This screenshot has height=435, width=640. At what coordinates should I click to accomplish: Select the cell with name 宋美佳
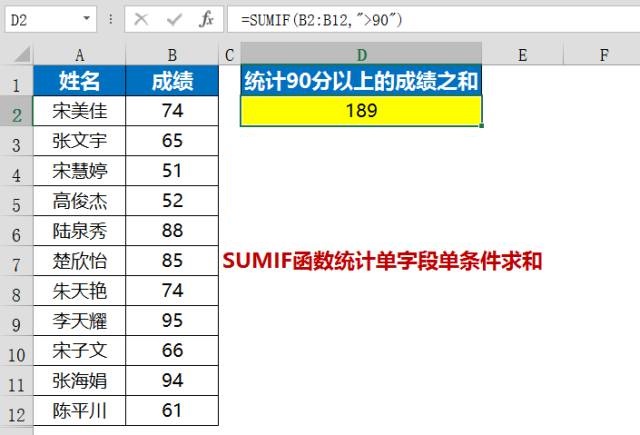[x=79, y=111]
